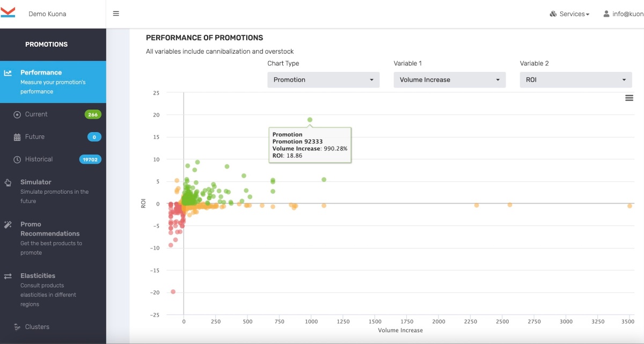This screenshot has width=644, height=344.
Task: Click the 19702 Historical count badge
Action: coord(90,159)
